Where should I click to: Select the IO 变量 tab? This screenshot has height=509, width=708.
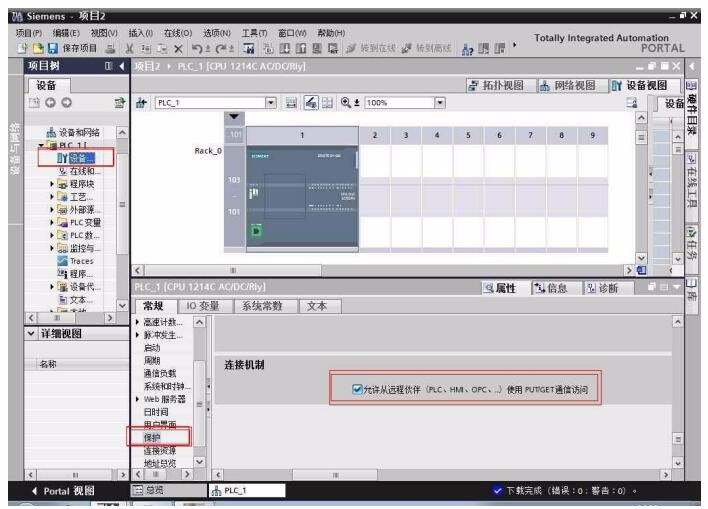point(203,306)
